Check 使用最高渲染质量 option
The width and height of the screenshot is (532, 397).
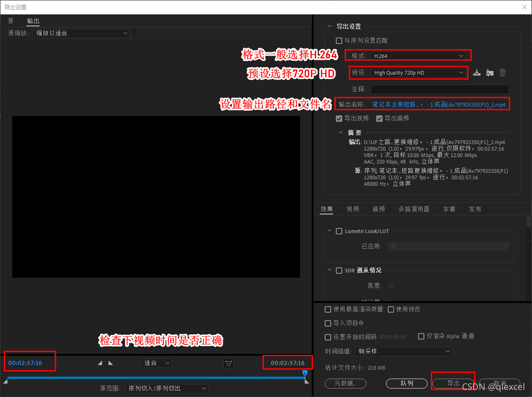point(328,309)
